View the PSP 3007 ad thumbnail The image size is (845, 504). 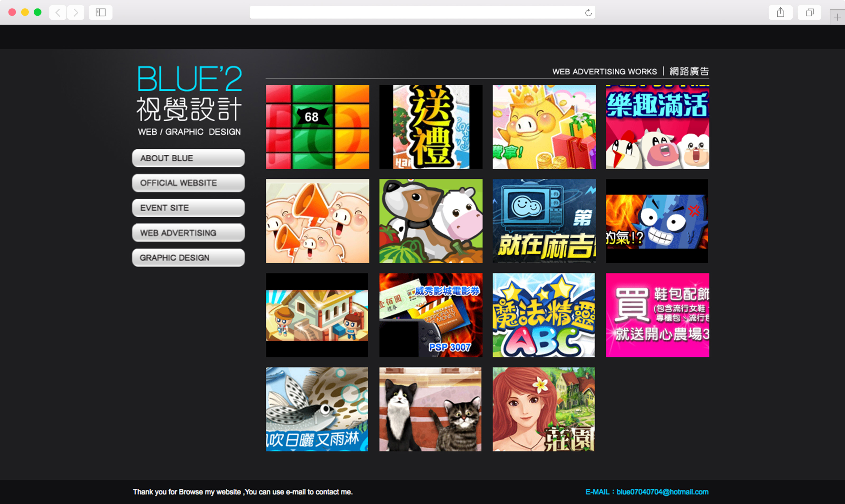click(430, 315)
